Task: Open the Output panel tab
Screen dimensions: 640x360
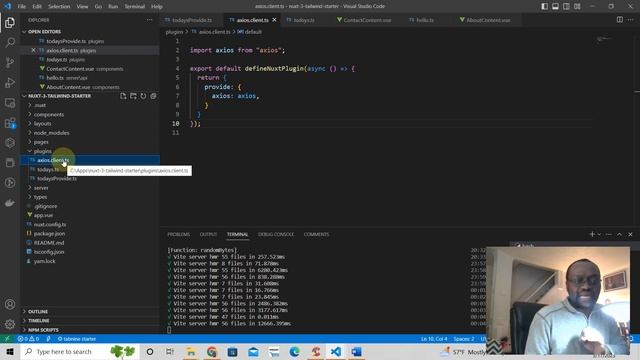Action: (208, 234)
